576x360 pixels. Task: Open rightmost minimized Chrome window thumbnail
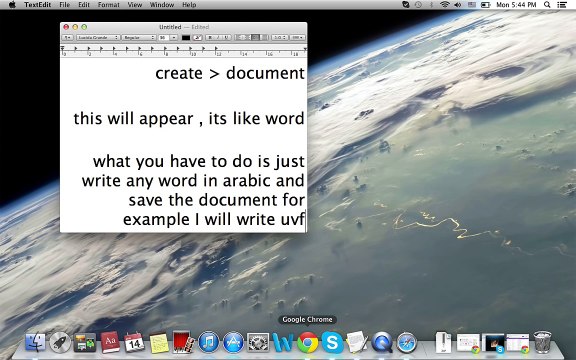[x=518, y=343]
